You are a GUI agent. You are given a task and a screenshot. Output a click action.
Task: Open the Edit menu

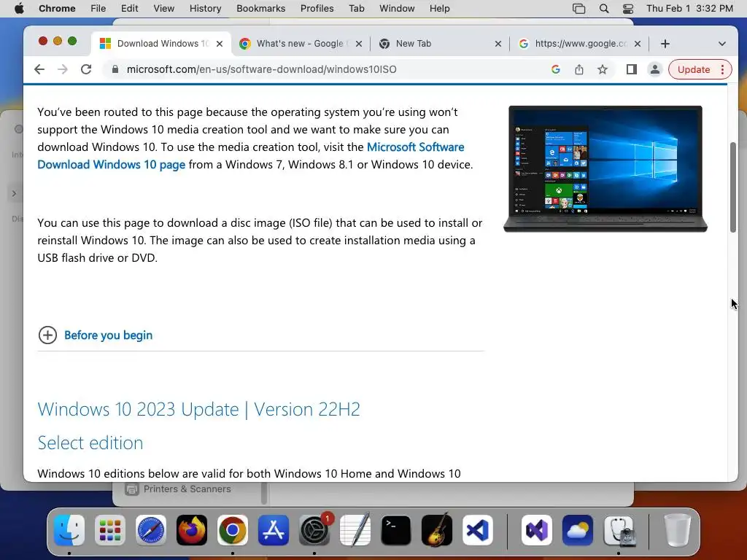pos(129,9)
